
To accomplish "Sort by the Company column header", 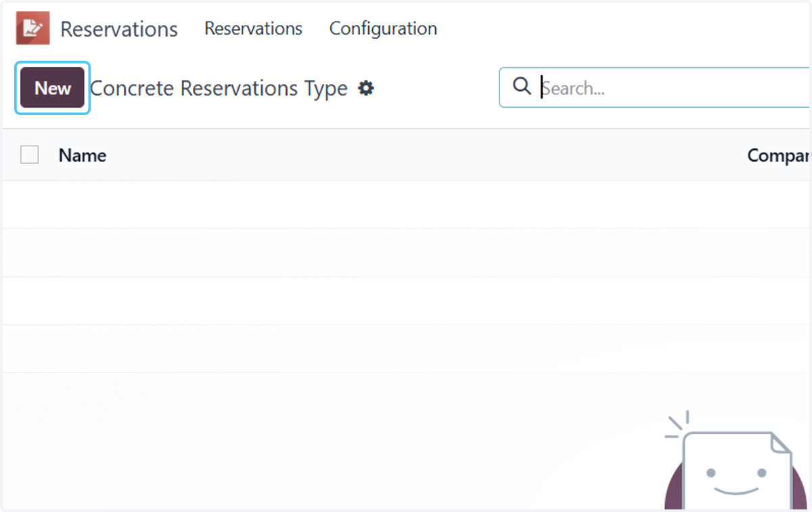I will tap(779, 155).
